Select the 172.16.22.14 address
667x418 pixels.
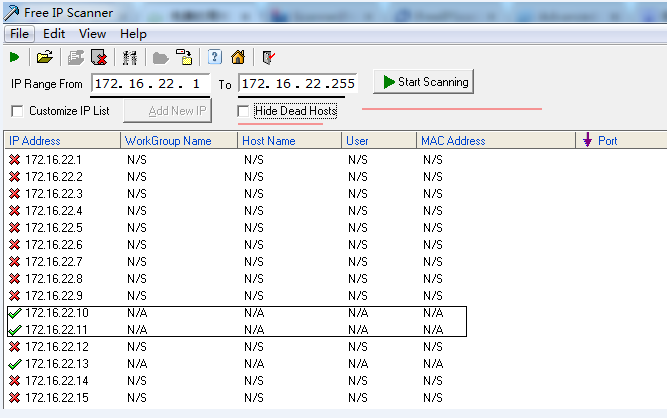pyautogui.click(x=57, y=381)
